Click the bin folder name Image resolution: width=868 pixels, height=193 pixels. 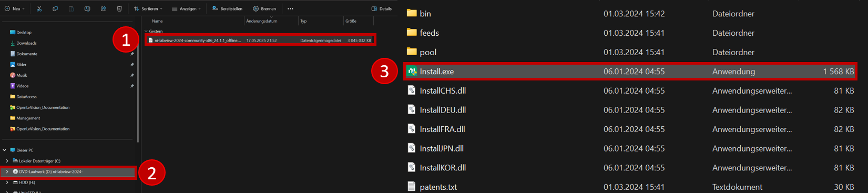click(425, 14)
